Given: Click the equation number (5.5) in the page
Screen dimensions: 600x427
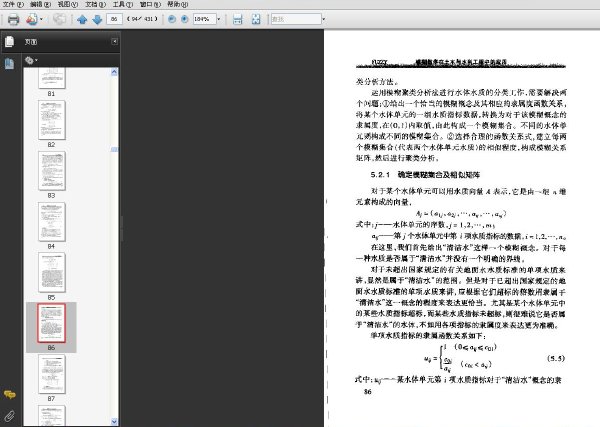Looking at the screenshot, I should point(556,359).
